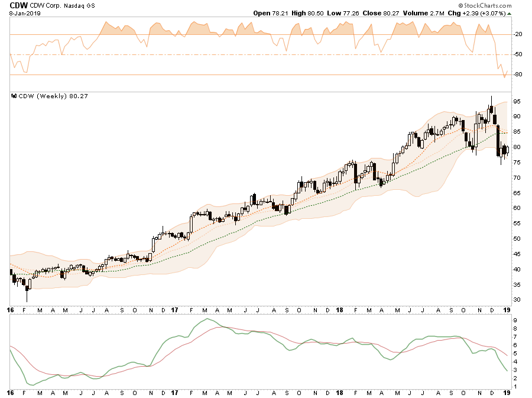Click the 7 tick on bottom indicator scale
532x398 pixels.
click(x=515, y=337)
